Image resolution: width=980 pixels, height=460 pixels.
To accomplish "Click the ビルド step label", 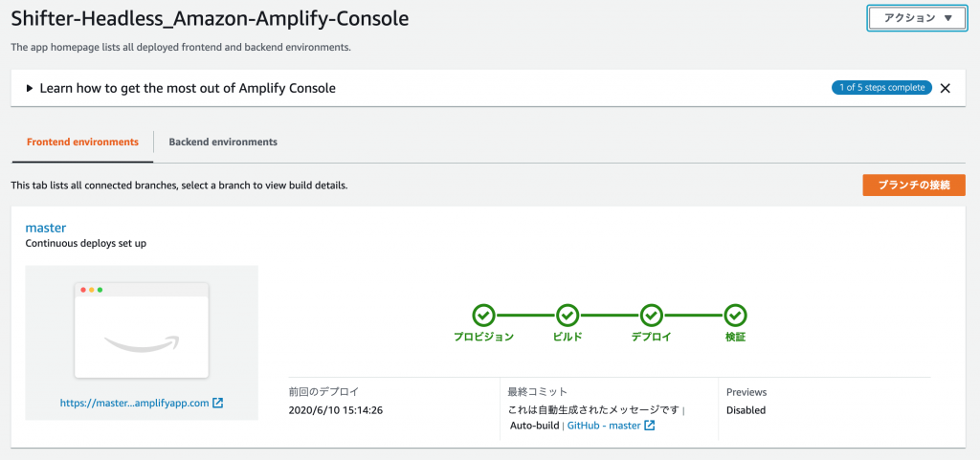I will 568,337.
